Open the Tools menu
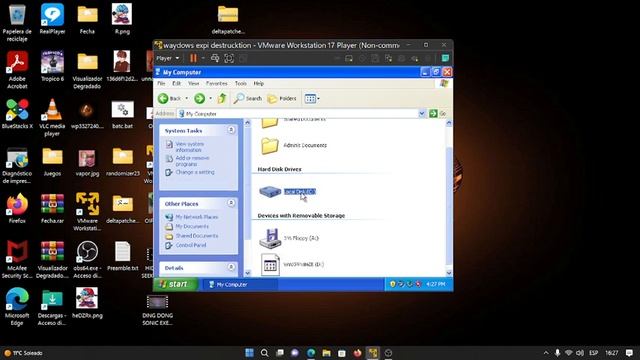 [241, 83]
